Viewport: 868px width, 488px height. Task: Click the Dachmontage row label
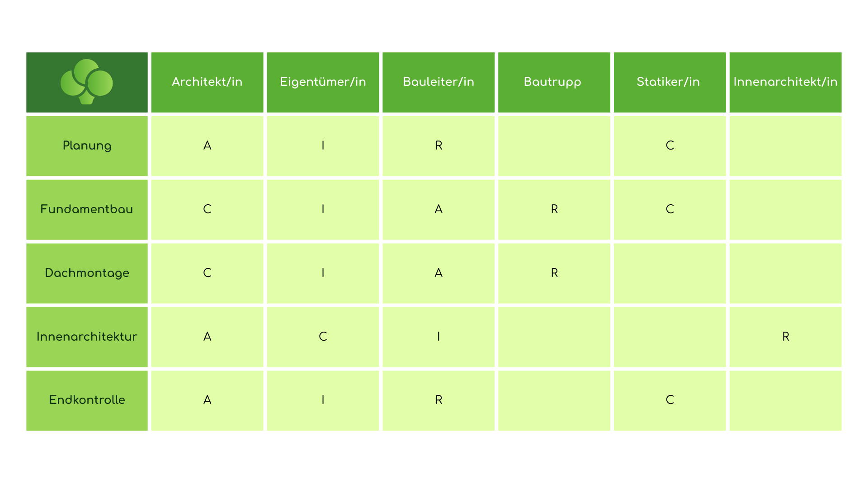[87, 273]
